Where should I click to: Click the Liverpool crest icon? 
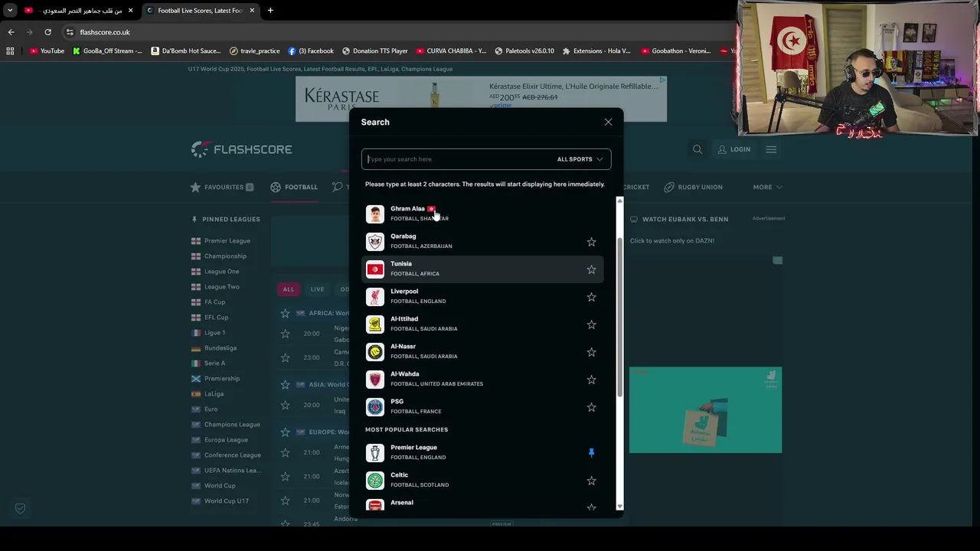tap(374, 297)
